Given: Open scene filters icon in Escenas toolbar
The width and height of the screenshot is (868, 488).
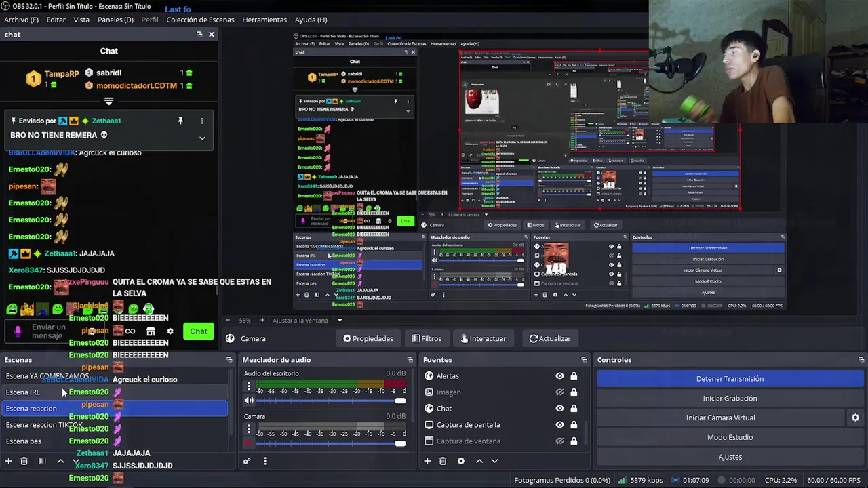Looking at the screenshot, I should tap(42, 461).
